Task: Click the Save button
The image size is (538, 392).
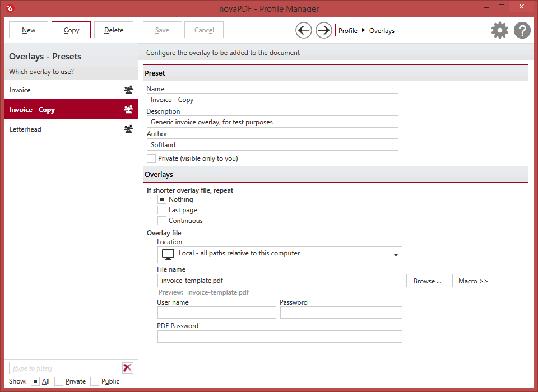Action: (162, 30)
